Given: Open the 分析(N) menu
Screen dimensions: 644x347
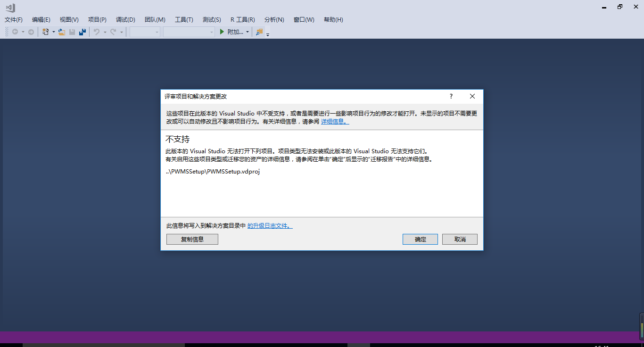Looking at the screenshot, I should coord(274,20).
